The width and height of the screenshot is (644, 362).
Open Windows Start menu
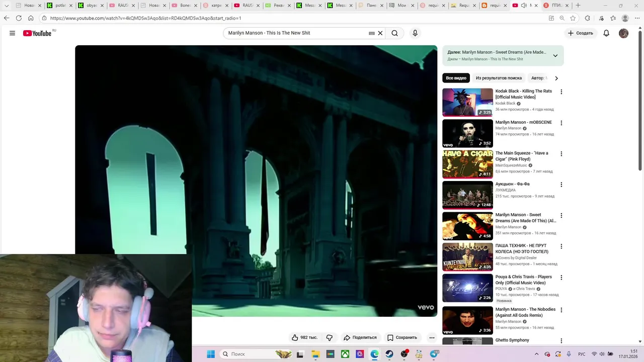point(211,354)
